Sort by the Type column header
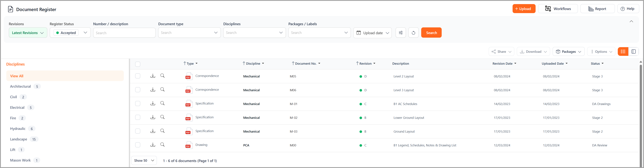Image resolution: width=644 pixels, height=168 pixels. coord(191,64)
